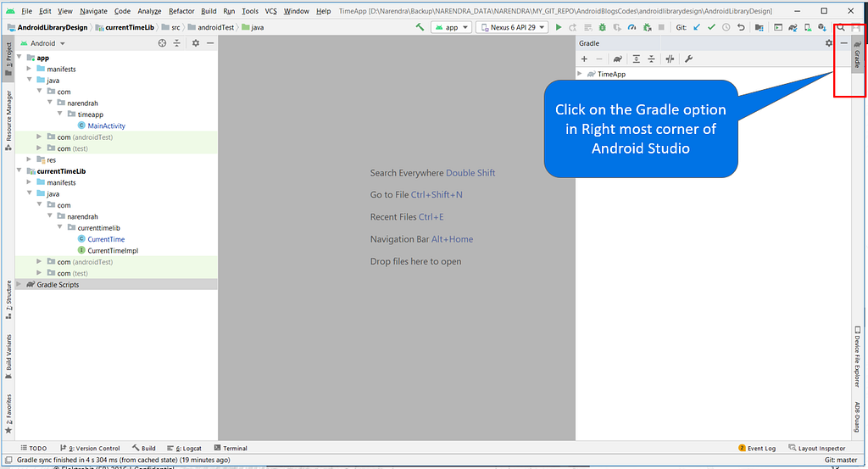Open the Device File Explorer side tab
Screen dimensions: 868x469
857,356
